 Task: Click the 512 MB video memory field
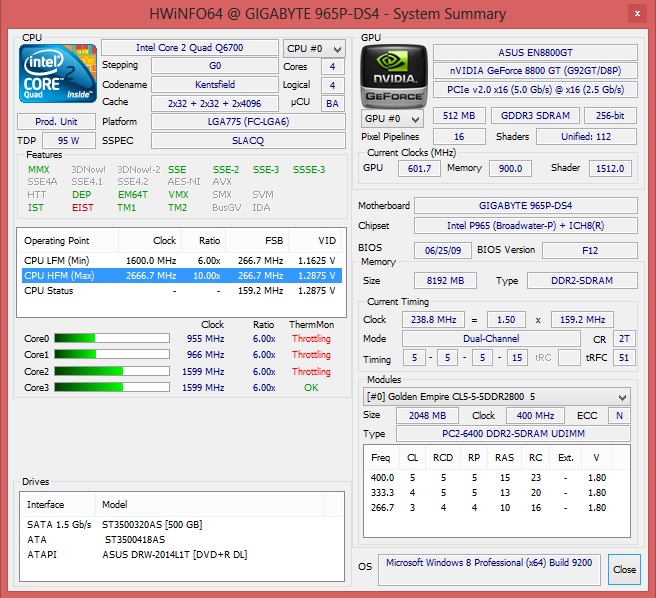pyautogui.click(x=459, y=115)
